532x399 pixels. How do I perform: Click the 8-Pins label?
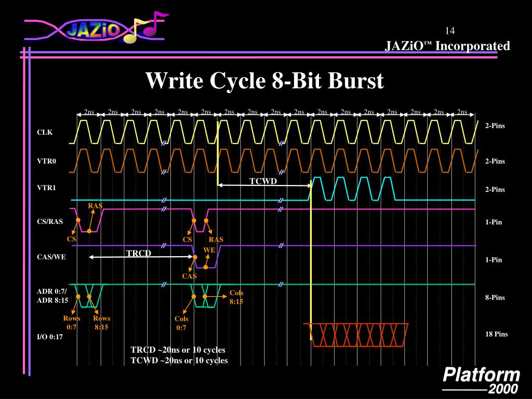[x=495, y=298]
